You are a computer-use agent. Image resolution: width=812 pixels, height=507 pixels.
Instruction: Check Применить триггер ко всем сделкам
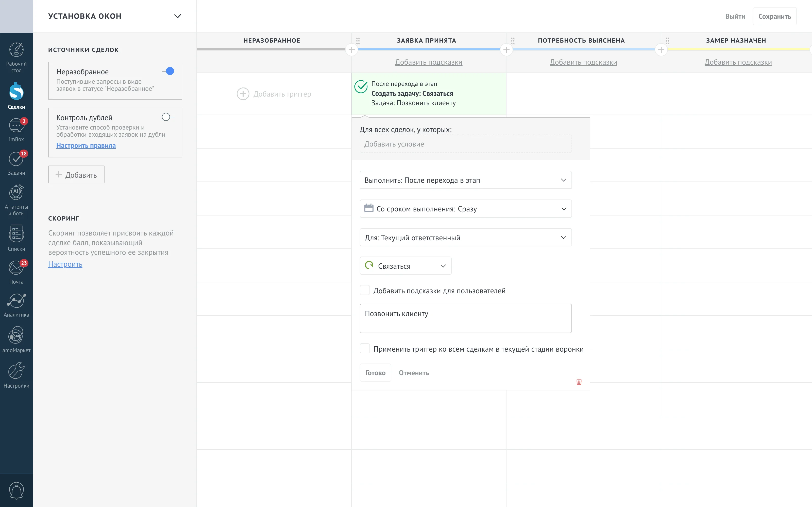pyautogui.click(x=365, y=348)
